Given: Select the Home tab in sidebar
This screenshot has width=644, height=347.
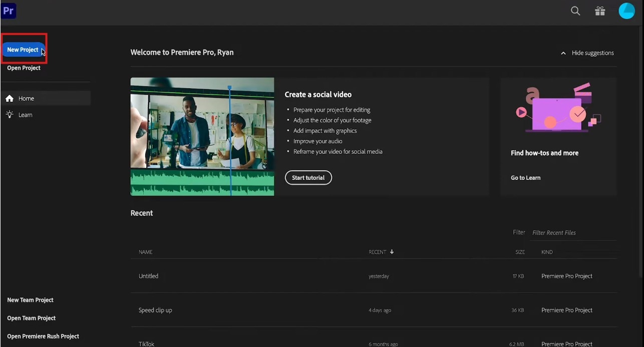Looking at the screenshot, I should coord(27,98).
